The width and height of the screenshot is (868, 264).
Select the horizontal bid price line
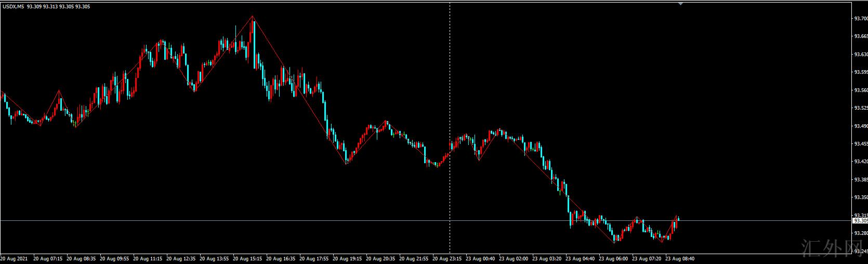(x=312, y=220)
